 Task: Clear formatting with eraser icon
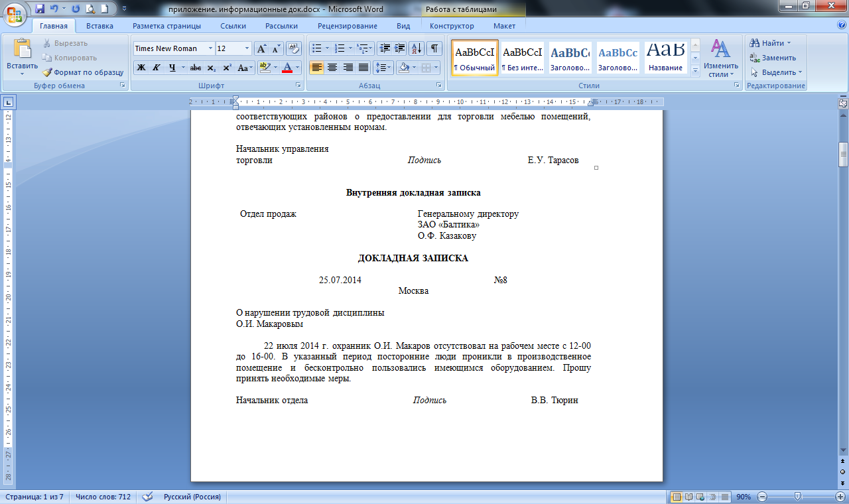tap(294, 48)
